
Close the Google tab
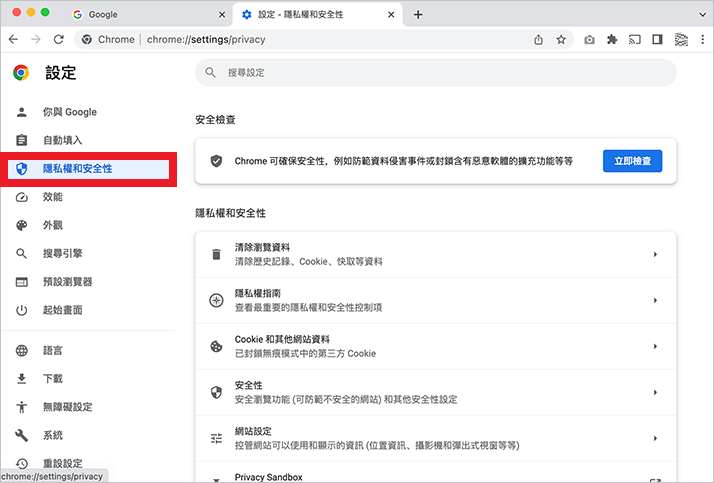pyautogui.click(x=222, y=15)
